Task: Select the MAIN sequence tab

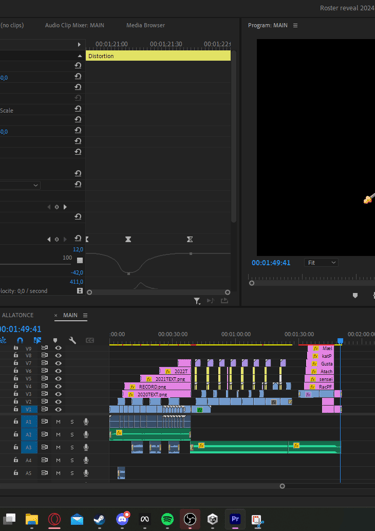Action: tap(70, 315)
